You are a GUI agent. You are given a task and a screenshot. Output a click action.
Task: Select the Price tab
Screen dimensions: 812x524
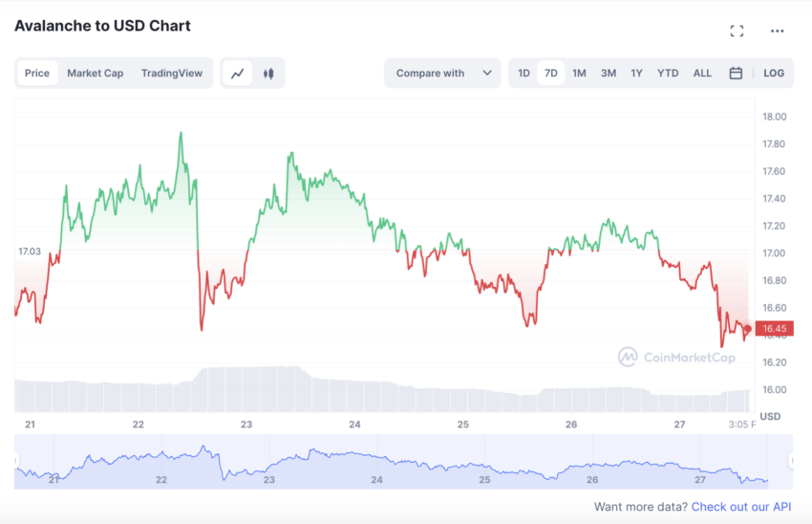(x=37, y=73)
